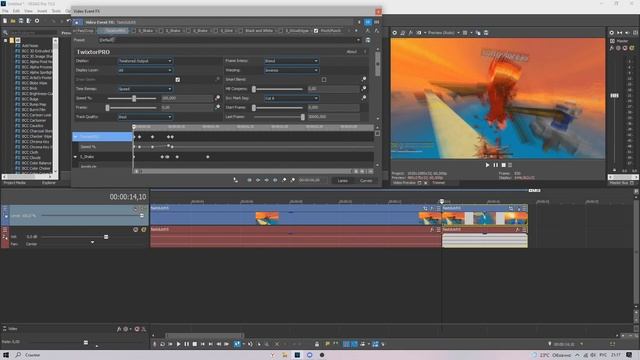640x360 pixels.
Task: Animate the Frame parameter keyframe icon
Action: [x=218, y=107]
